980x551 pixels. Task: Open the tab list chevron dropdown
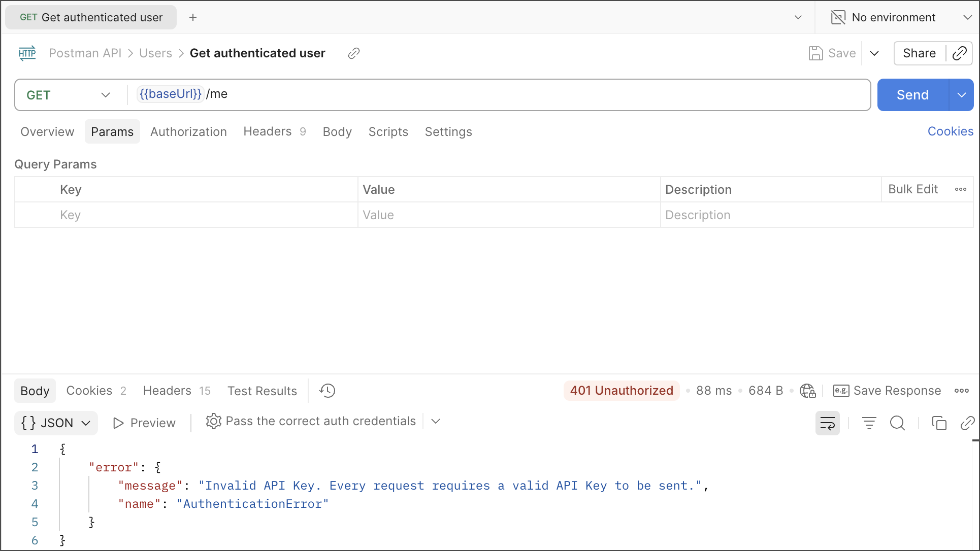pyautogui.click(x=798, y=17)
